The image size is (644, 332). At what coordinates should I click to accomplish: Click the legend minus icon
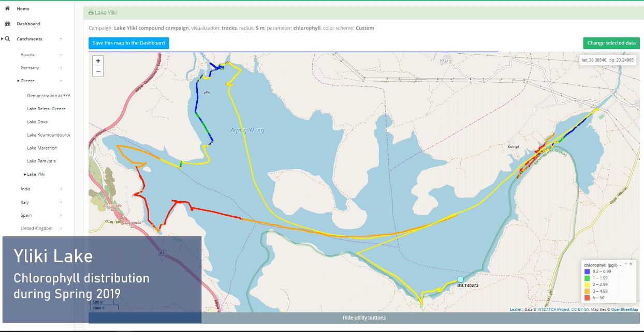click(x=625, y=264)
